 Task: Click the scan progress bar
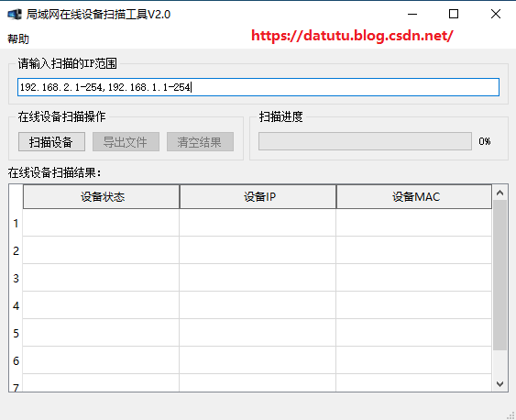365,141
